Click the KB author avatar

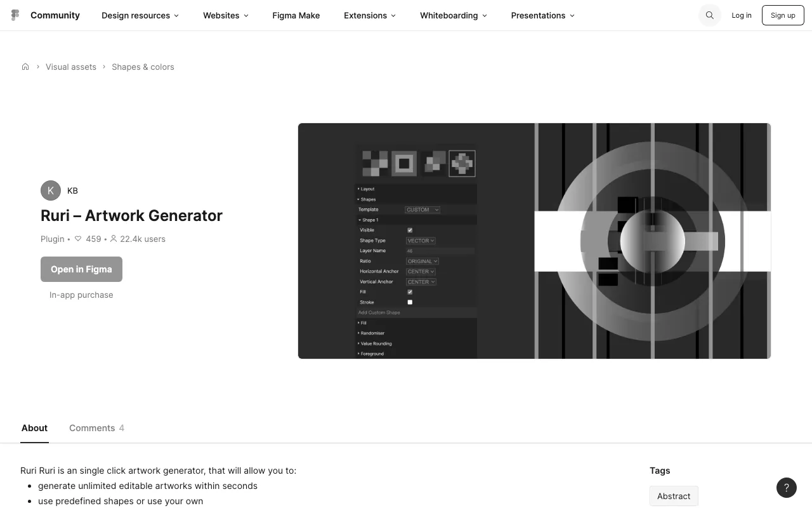[51, 190]
